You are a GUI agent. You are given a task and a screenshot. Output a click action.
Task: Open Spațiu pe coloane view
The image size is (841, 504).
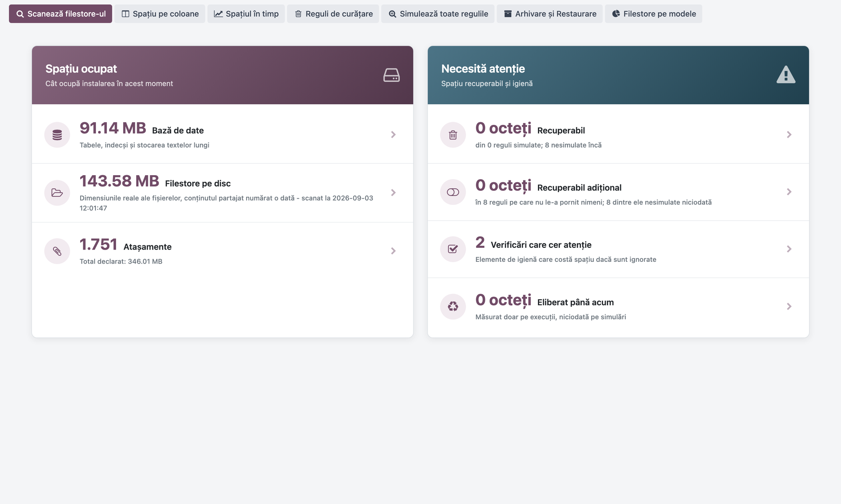pyautogui.click(x=160, y=14)
